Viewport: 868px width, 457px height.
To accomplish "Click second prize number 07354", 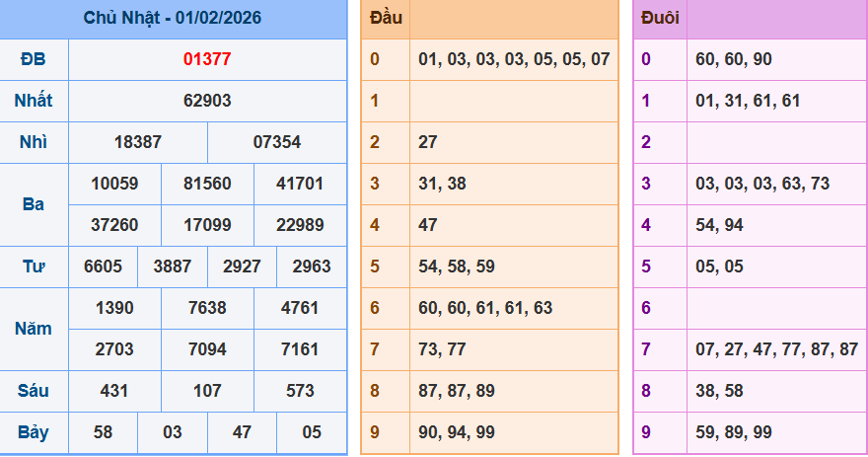I will pyautogui.click(x=277, y=142).
